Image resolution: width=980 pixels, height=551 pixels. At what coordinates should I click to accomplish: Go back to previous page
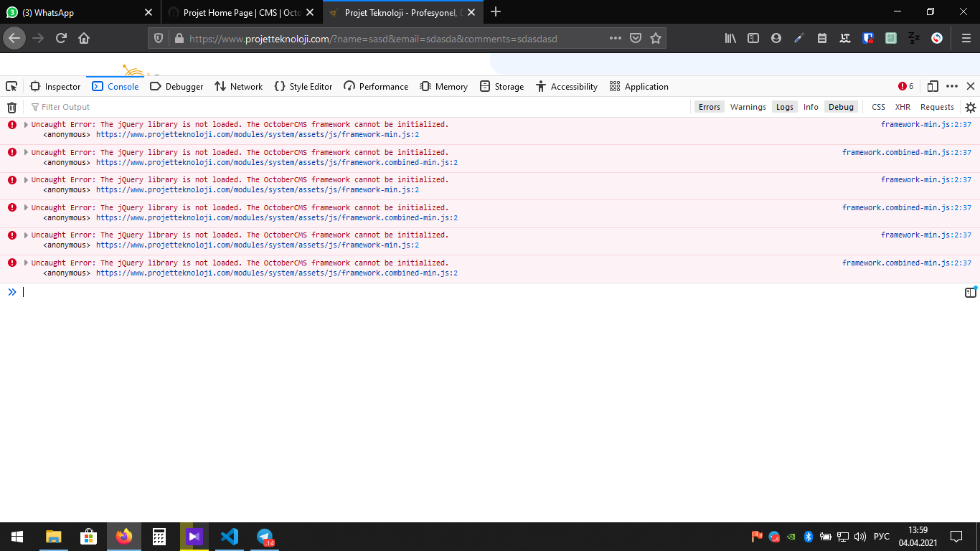[14, 38]
